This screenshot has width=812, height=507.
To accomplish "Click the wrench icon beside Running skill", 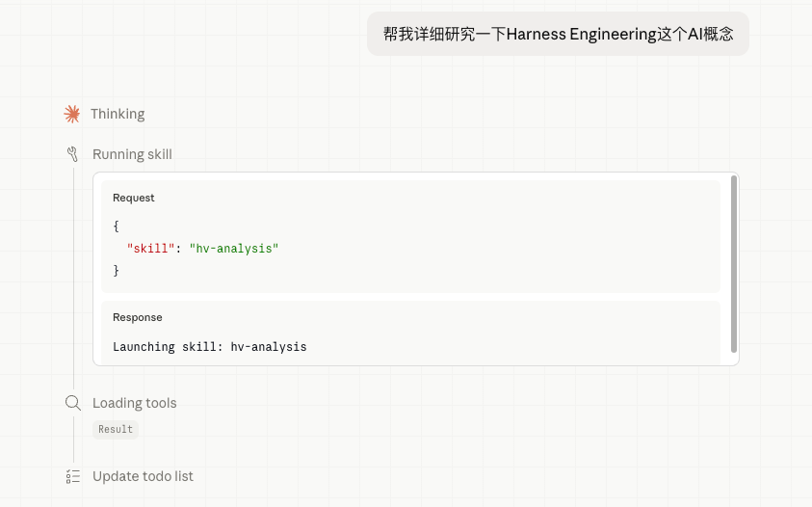I will coord(72,154).
